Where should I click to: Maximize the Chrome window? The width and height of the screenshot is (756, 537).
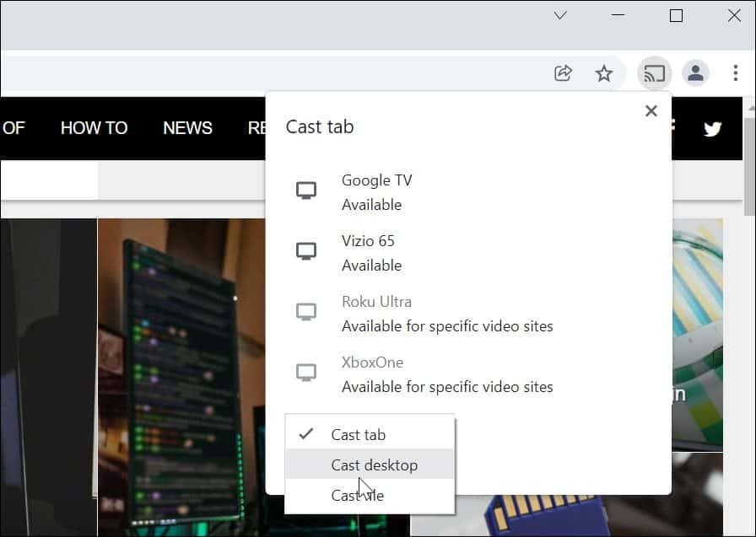pos(676,16)
